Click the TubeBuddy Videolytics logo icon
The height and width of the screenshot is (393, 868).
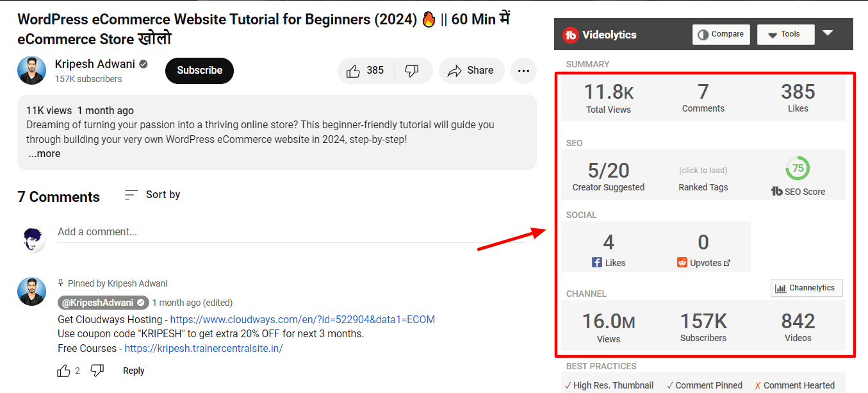[570, 35]
